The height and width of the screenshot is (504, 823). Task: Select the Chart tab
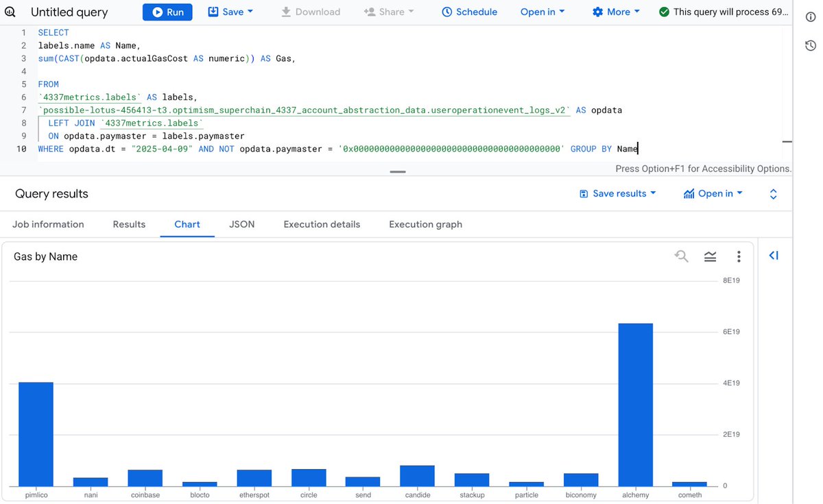(x=187, y=224)
